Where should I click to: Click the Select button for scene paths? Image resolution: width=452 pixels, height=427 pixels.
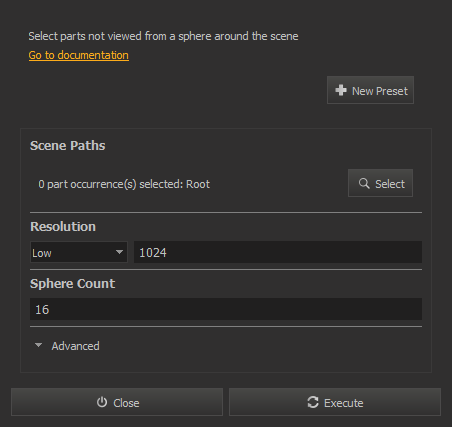coord(380,183)
